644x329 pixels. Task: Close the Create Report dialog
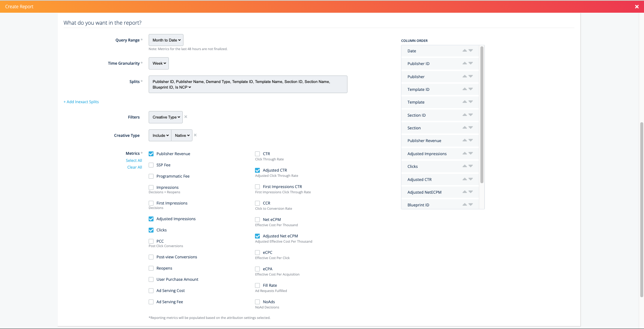click(x=637, y=7)
